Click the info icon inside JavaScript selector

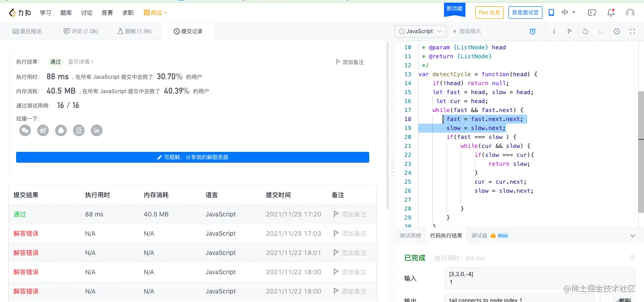click(402, 31)
